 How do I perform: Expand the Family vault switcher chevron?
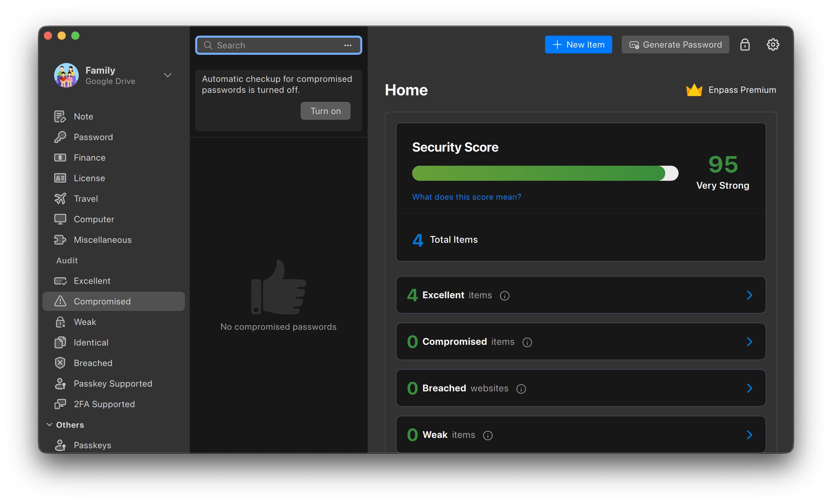168,75
